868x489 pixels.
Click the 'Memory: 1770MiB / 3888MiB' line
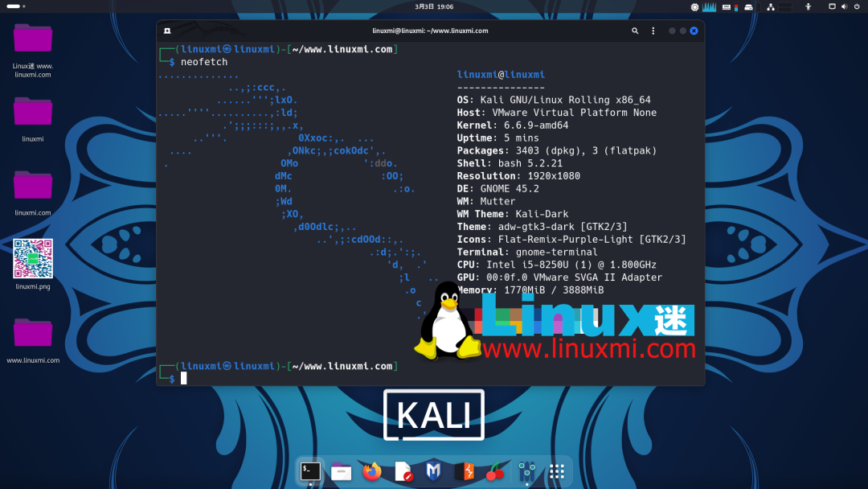530,290
